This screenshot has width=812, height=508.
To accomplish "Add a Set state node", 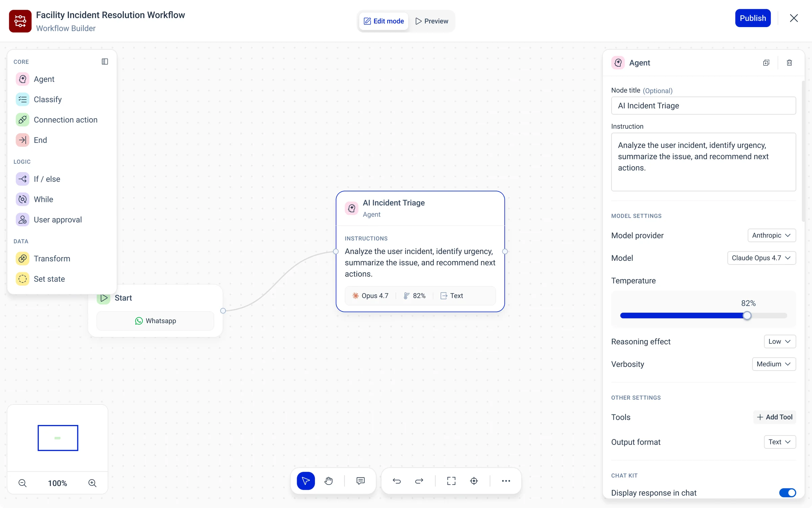I will (62, 279).
